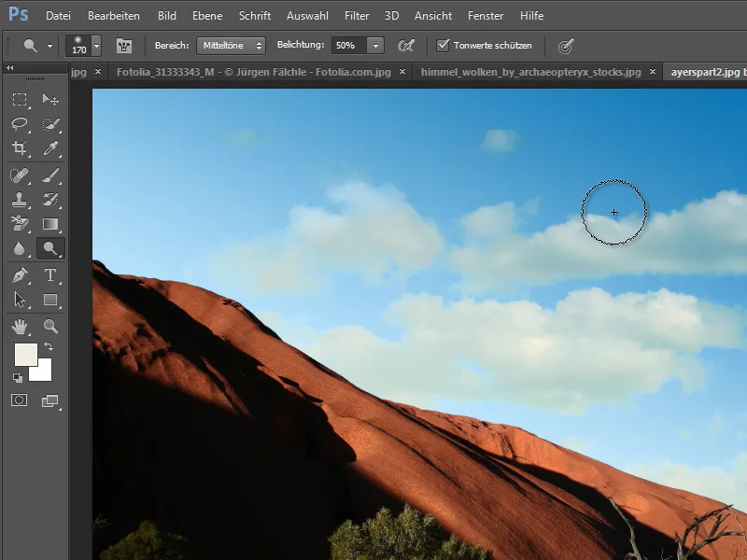
Task: Set the foreground color swatch
Action: (26, 355)
